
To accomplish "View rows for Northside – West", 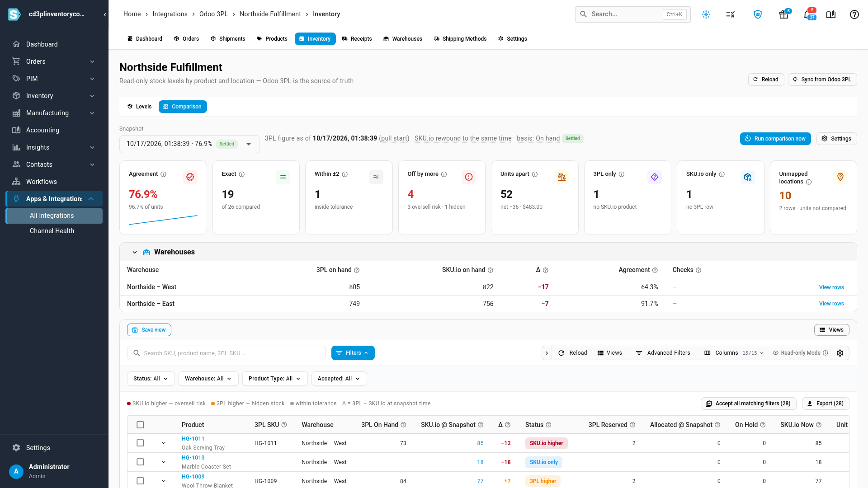I will [x=831, y=287].
